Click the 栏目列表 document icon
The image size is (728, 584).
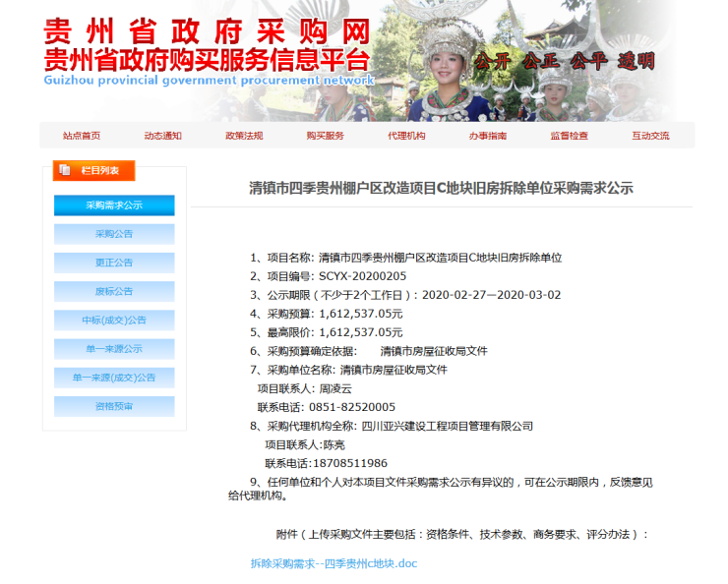coord(65,170)
